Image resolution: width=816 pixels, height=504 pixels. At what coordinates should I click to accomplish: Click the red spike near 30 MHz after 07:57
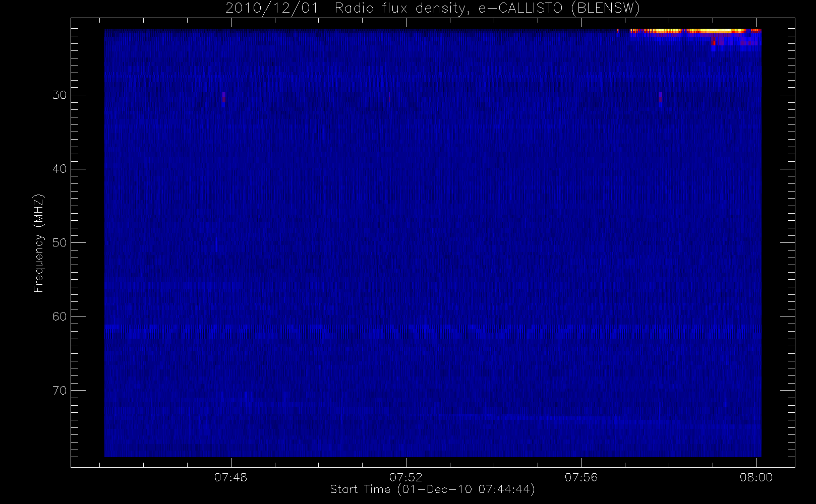pyautogui.click(x=661, y=98)
